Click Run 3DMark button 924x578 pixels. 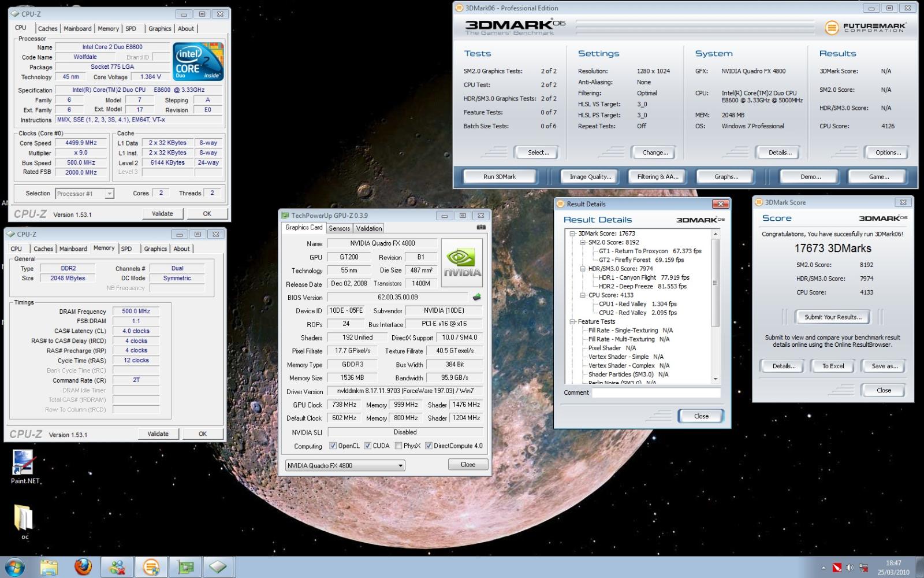(500, 177)
